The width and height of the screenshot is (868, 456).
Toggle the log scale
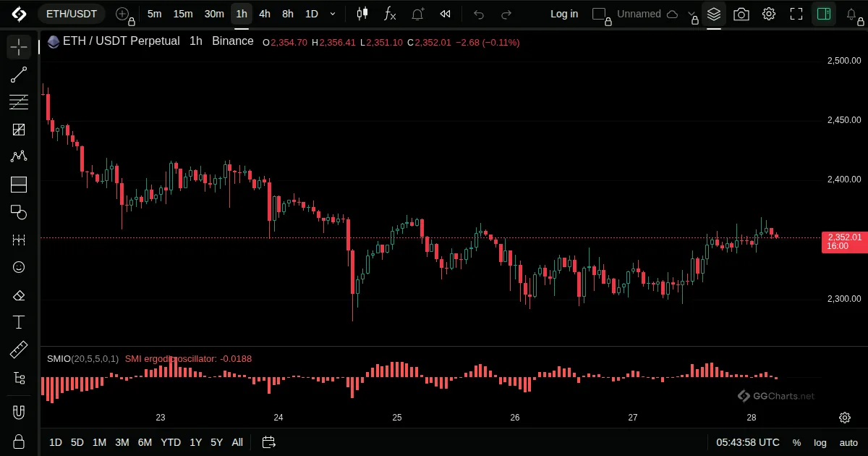[x=820, y=442]
